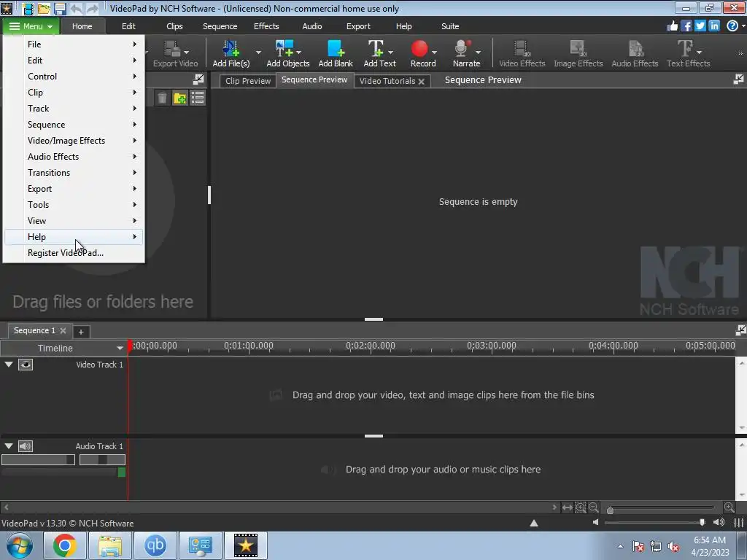Switch to the Video Tutorials tab
The width and height of the screenshot is (747, 560).
387,81
